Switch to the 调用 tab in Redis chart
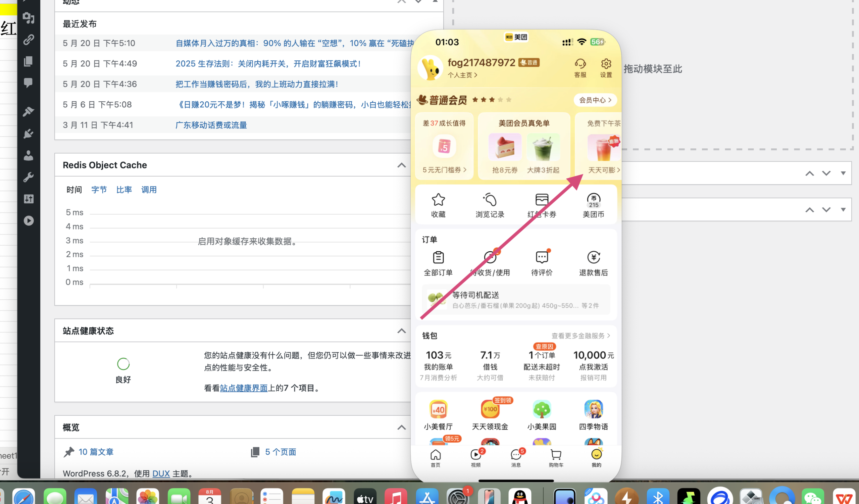 tap(149, 190)
